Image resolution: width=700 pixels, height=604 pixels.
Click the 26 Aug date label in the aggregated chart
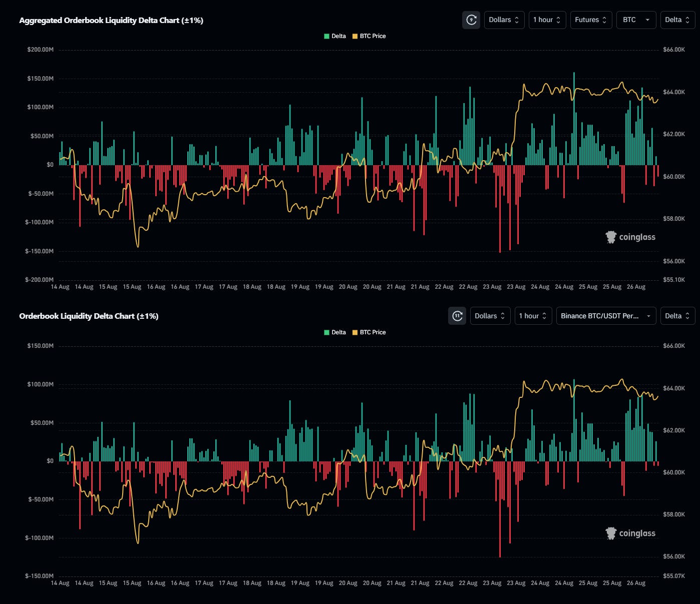tap(636, 287)
